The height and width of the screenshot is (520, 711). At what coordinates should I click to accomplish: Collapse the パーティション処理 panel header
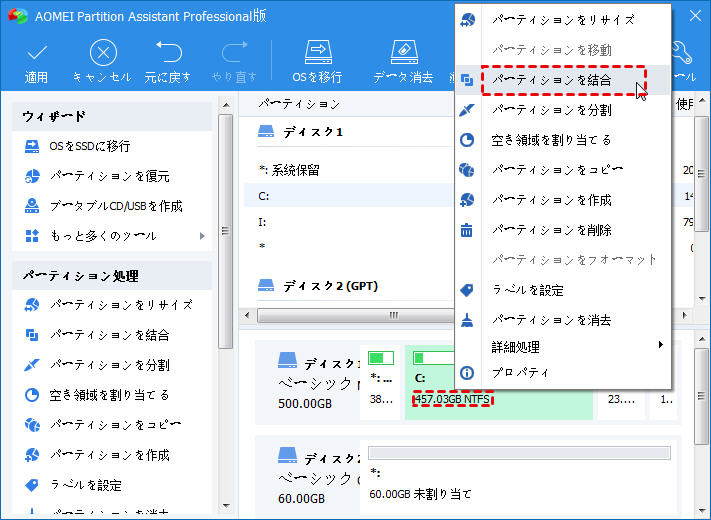(112, 276)
